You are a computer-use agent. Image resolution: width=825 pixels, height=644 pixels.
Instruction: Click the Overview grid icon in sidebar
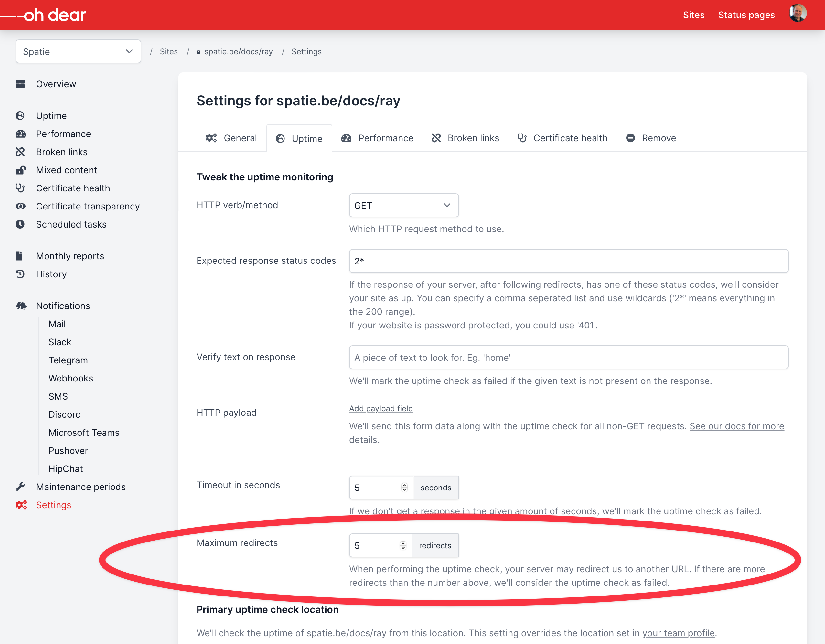(x=20, y=84)
